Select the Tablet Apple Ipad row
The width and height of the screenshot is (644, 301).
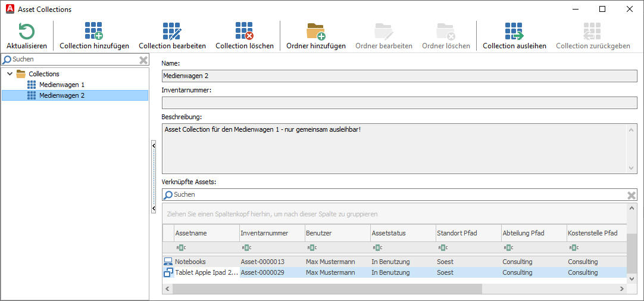click(x=206, y=272)
